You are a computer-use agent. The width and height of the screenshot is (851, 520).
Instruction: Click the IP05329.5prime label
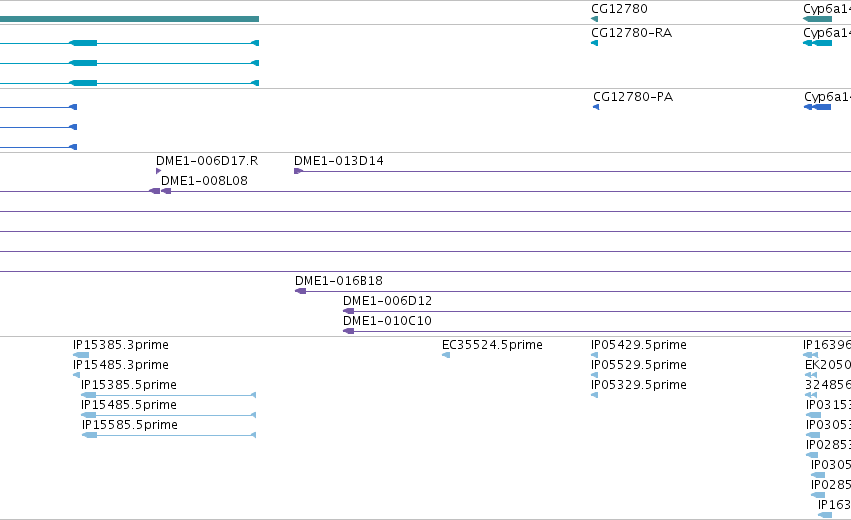coord(639,385)
